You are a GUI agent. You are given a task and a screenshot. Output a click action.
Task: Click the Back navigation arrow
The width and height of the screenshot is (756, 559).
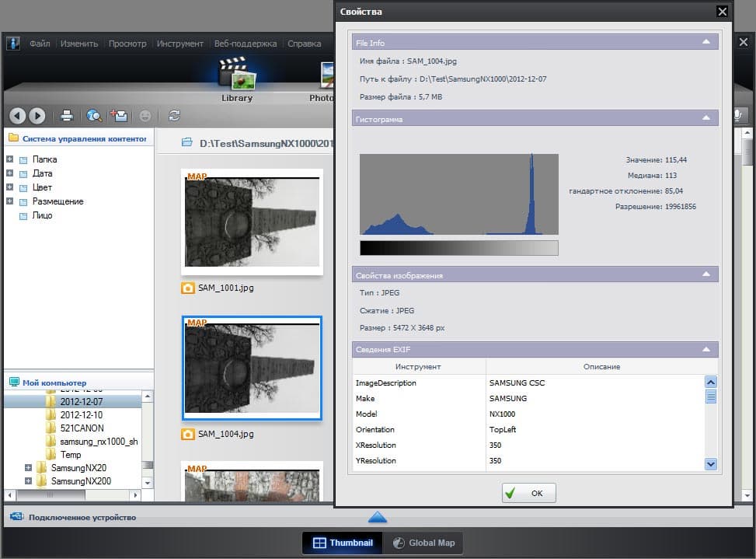(x=18, y=116)
